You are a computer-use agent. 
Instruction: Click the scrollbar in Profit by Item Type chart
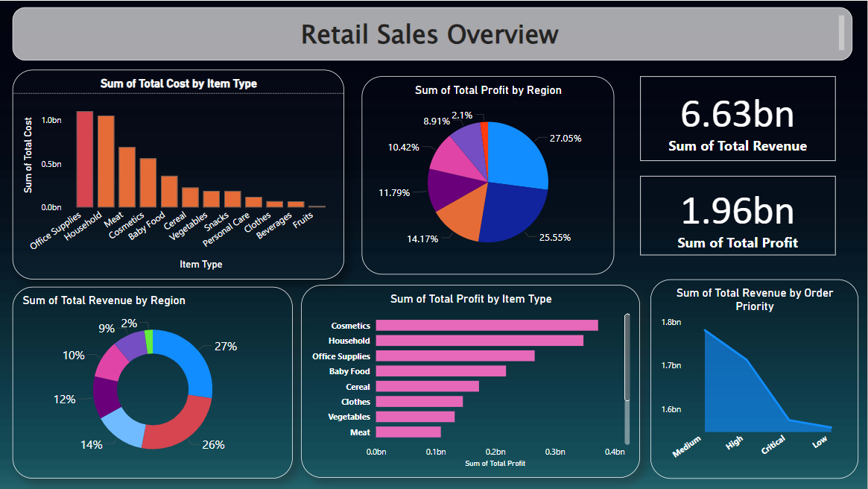tap(627, 358)
